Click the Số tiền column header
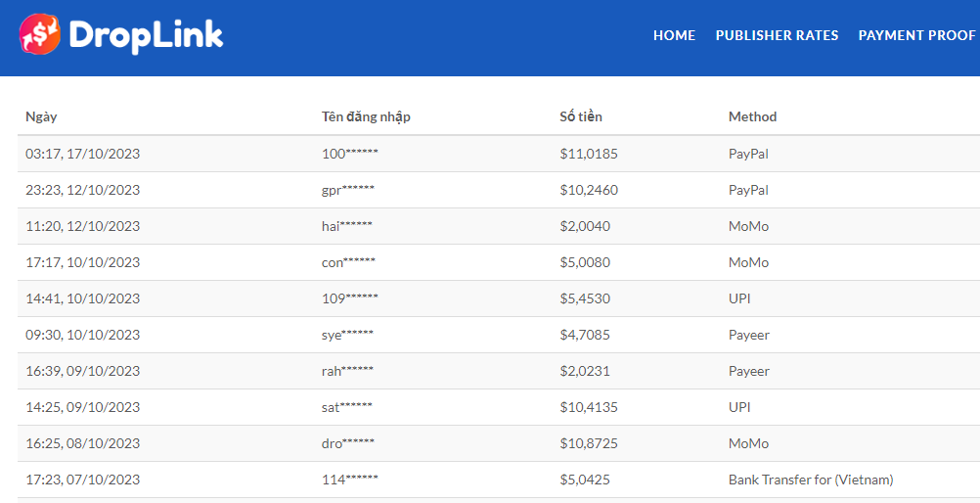 pyautogui.click(x=581, y=116)
